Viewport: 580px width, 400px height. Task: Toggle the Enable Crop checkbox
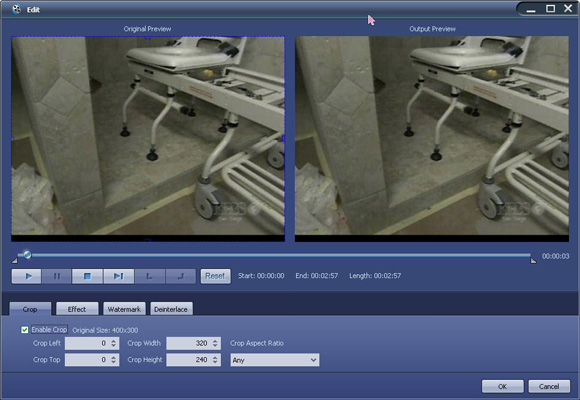[25, 330]
